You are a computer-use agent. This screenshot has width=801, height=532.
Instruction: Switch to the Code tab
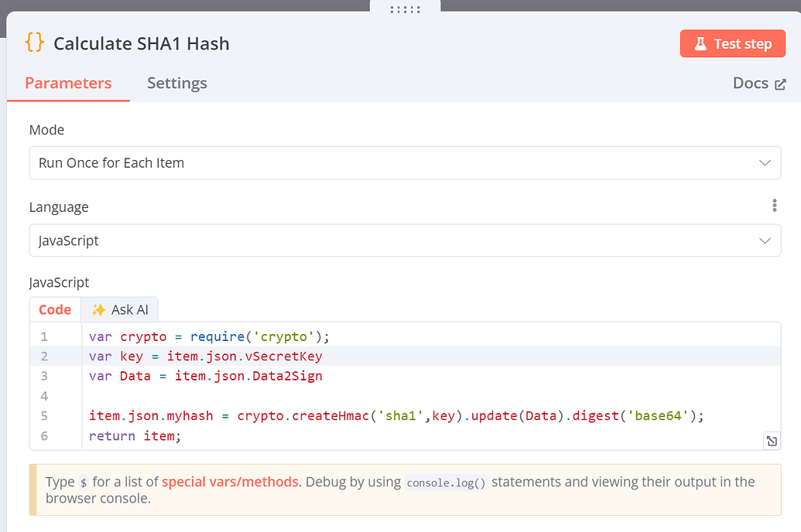pyautogui.click(x=54, y=309)
